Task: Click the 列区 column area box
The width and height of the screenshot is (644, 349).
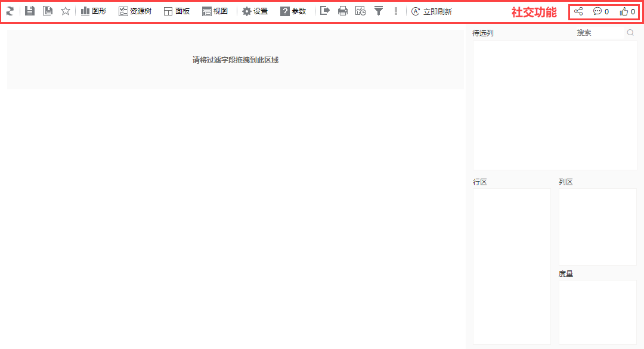Action: click(x=597, y=227)
